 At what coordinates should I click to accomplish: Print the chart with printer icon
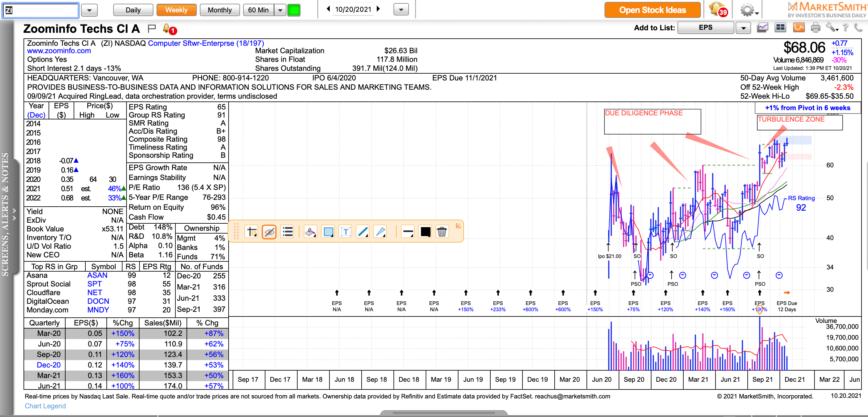point(815,28)
